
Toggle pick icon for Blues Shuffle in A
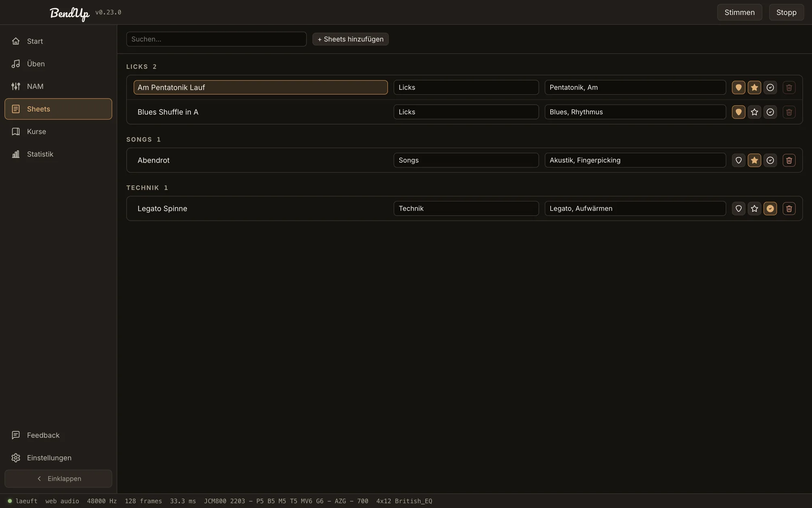click(x=739, y=112)
